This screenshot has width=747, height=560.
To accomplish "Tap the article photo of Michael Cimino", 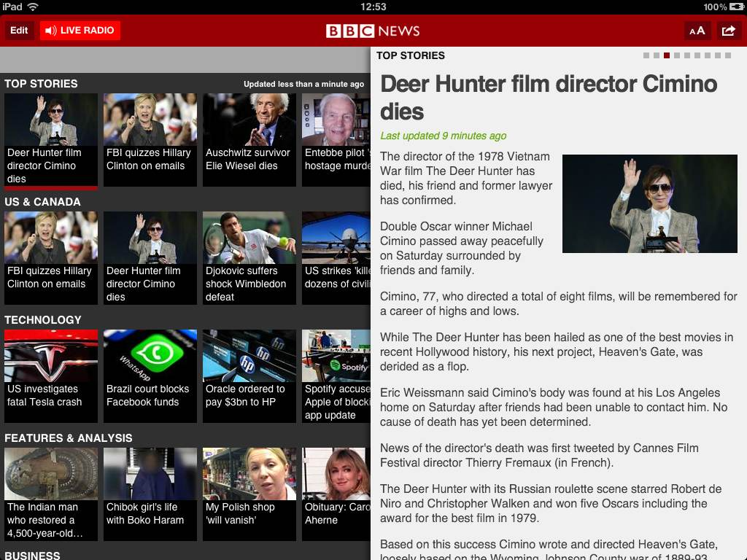I will point(650,204).
